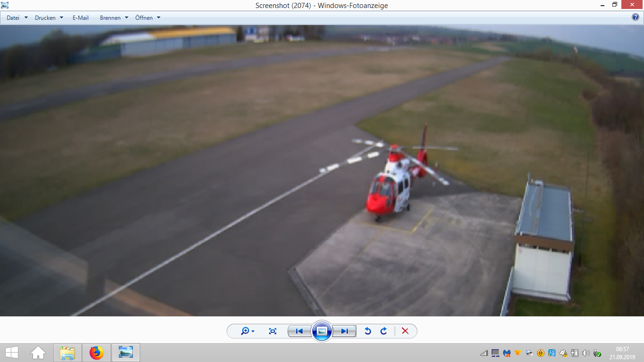This screenshot has width=644, height=362.
Task: Go to the previous photo
Action: [x=299, y=331]
